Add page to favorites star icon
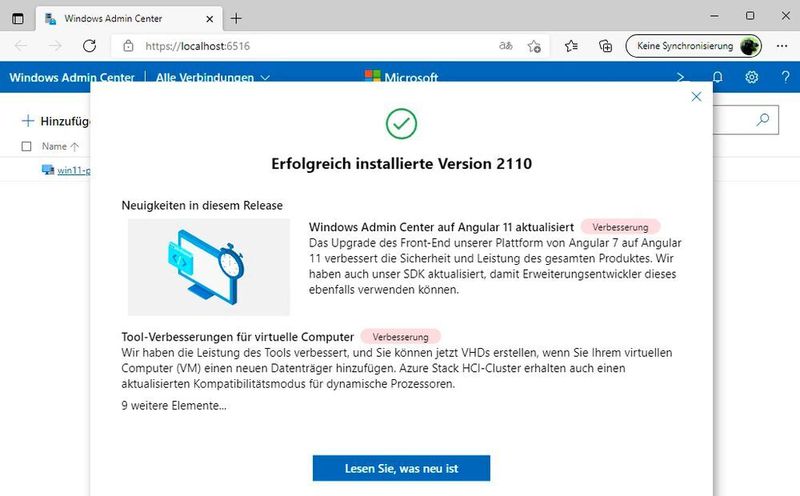Image resolution: width=800 pixels, height=496 pixels. pyautogui.click(x=534, y=46)
